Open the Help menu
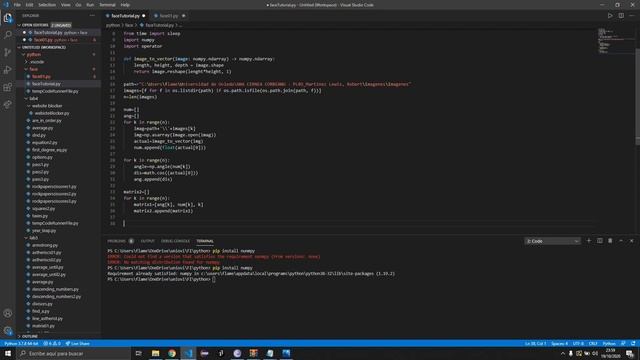The height and width of the screenshot is (360, 640). click(125, 5)
